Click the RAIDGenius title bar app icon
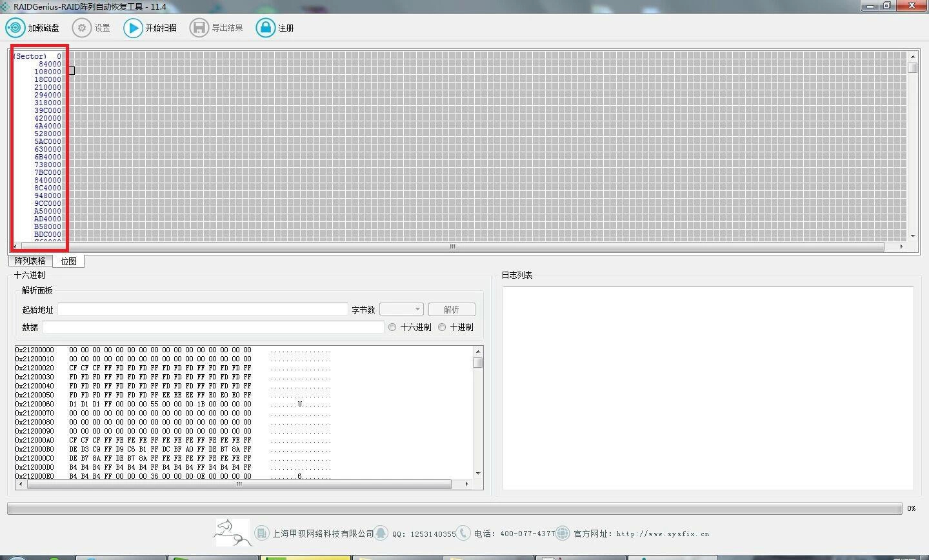This screenshot has height=560, width=929. pyautogui.click(x=5, y=6)
